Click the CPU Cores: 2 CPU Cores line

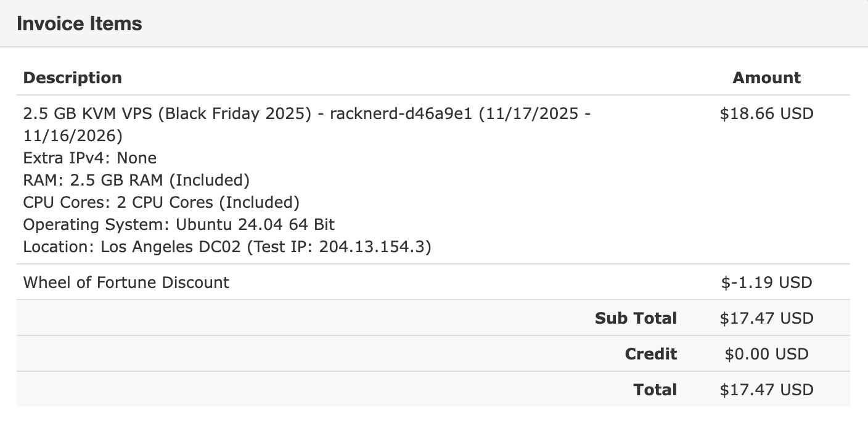coord(161,202)
